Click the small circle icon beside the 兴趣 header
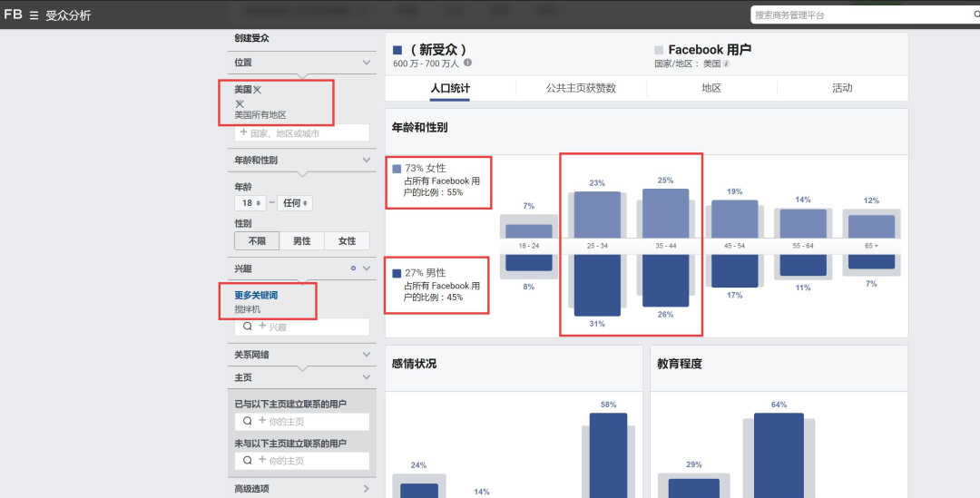This screenshot has width=980, height=498. coord(353,269)
